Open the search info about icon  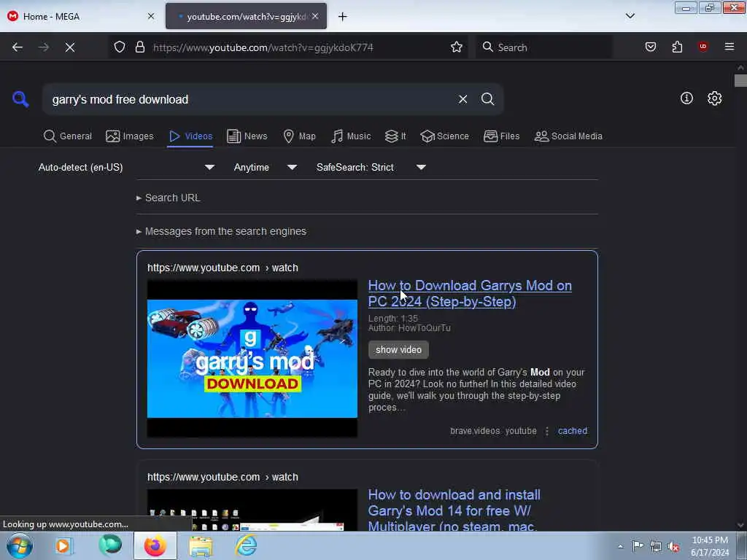tap(686, 98)
